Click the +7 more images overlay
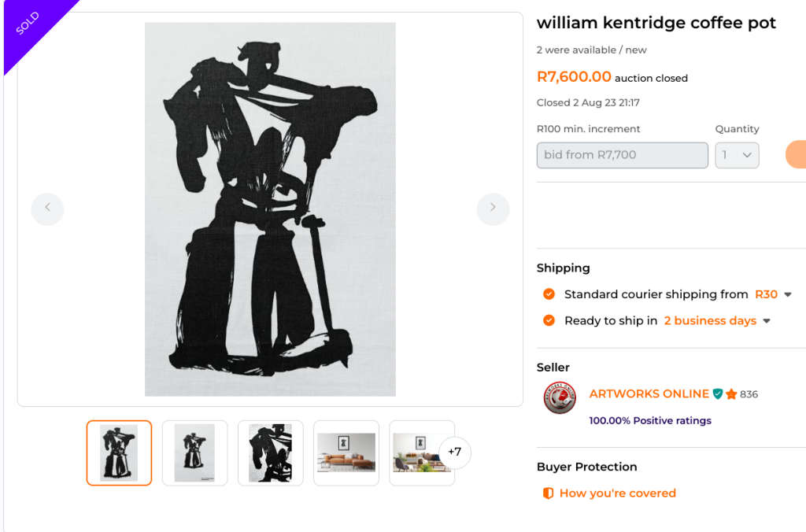 pos(454,453)
